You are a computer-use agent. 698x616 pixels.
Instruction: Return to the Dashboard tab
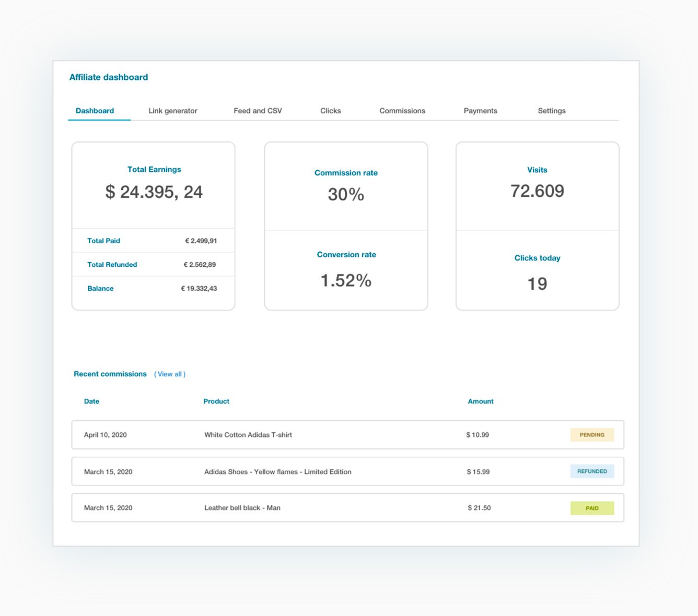pyautogui.click(x=95, y=111)
